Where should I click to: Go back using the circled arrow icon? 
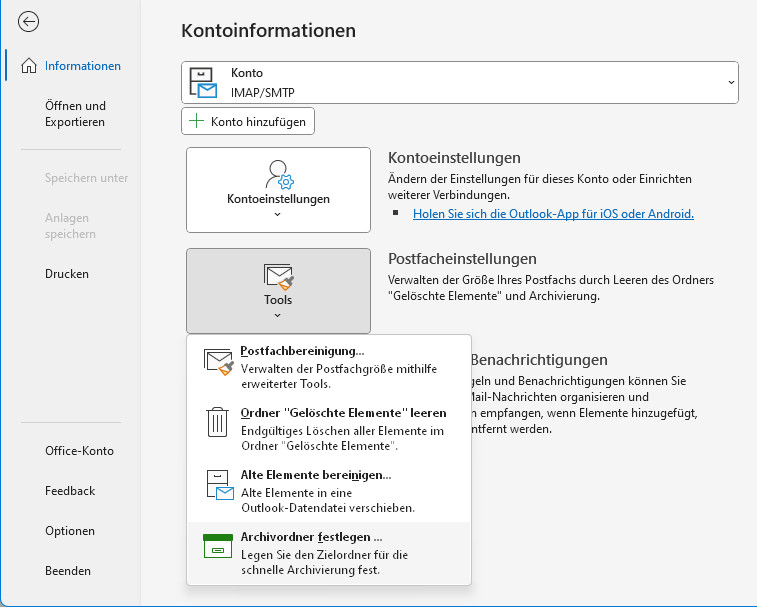tap(28, 22)
